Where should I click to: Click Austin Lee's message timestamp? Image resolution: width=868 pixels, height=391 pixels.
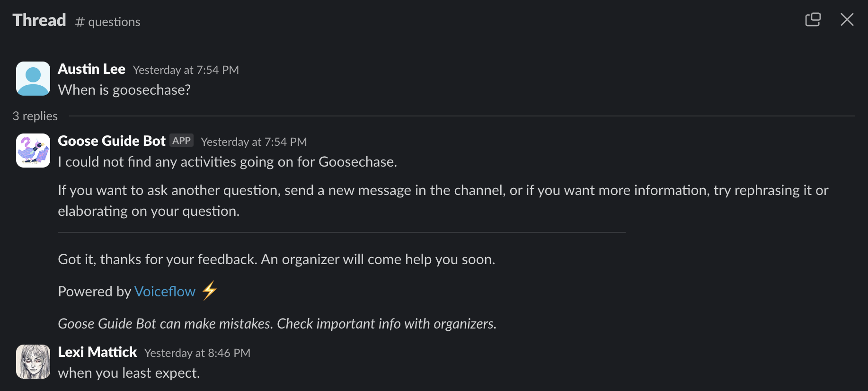tap(186, 70)
